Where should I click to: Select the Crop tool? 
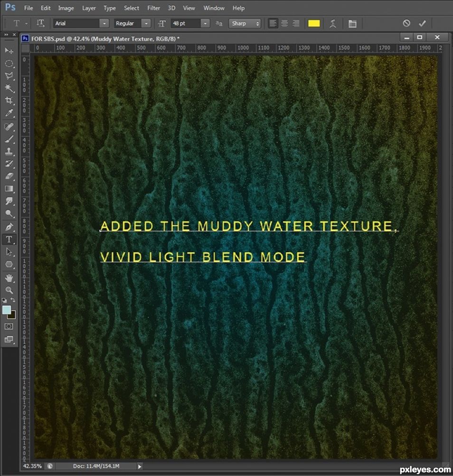9,100
